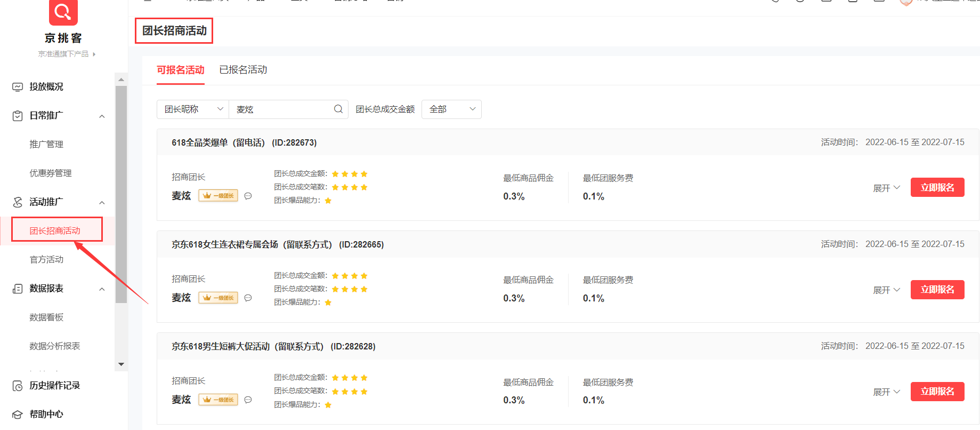Collapse the 活动推广 menu section
The image size is (980, 430).
click(x=102, y=203)
